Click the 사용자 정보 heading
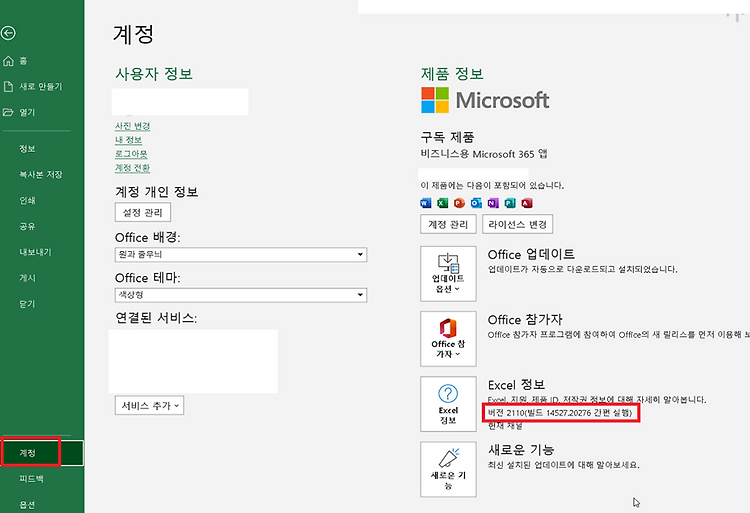 point(154,74)
